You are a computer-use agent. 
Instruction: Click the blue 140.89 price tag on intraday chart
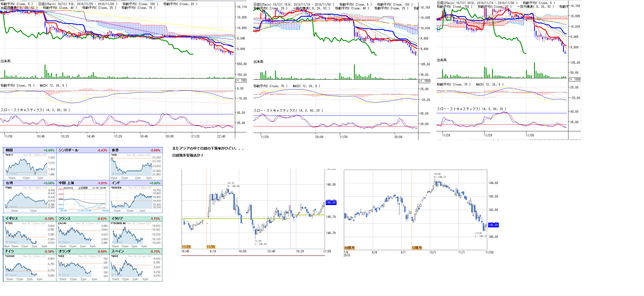(331, 203)
